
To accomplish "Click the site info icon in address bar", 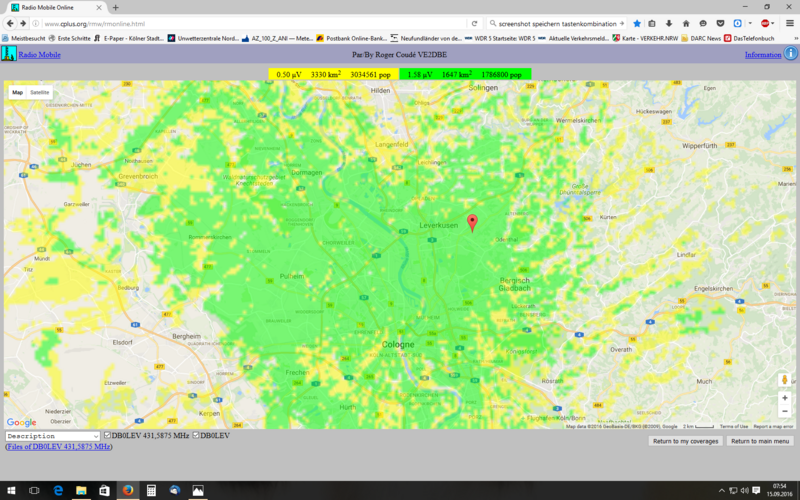I will 36,23.
